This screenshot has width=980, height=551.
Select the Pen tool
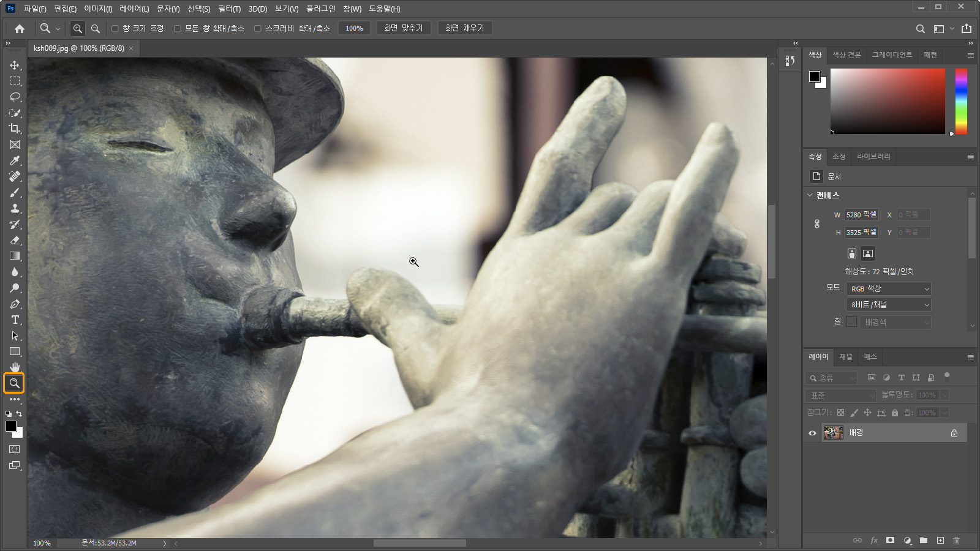15,304
